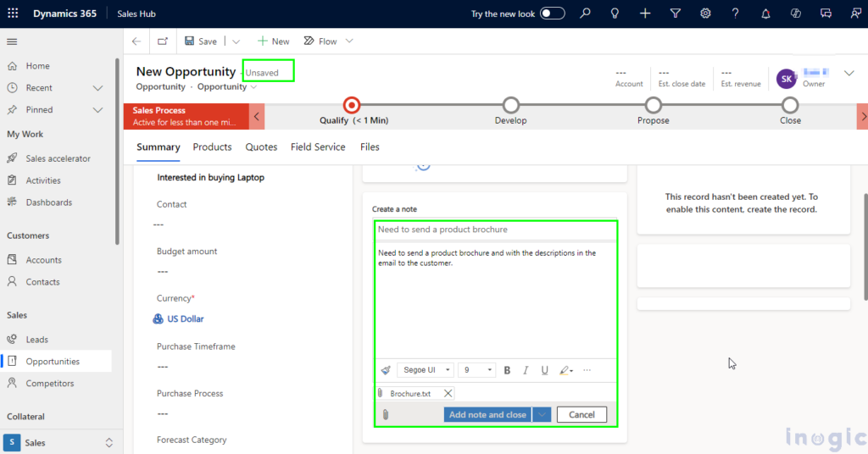Click Add note and close button

click(x=487, y=414)
